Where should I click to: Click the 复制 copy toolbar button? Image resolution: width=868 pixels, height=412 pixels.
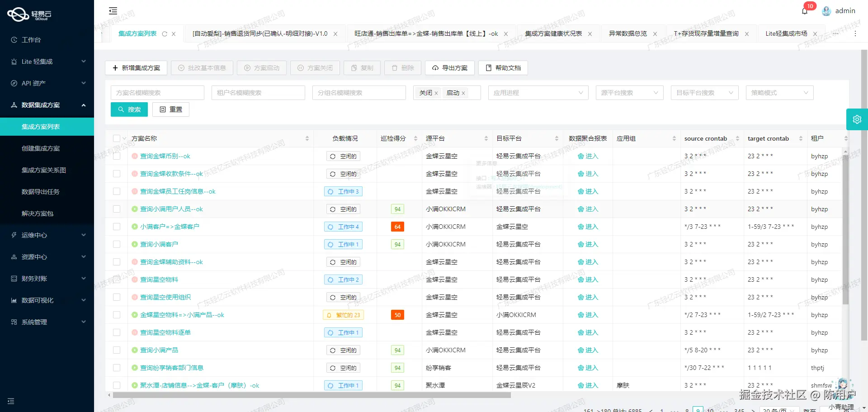[x=361, y=68]
